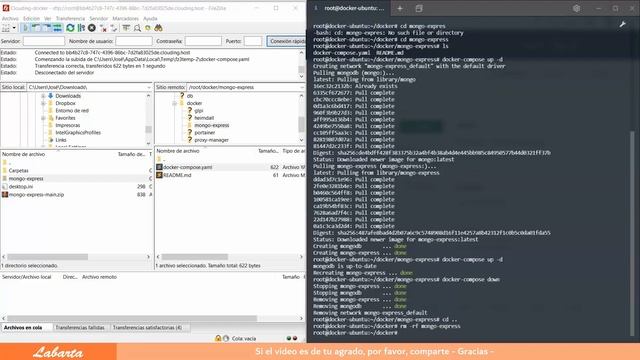Click the Nombre de usuario input field
Viewport: 640px width, 360px height.
[134, 41]
